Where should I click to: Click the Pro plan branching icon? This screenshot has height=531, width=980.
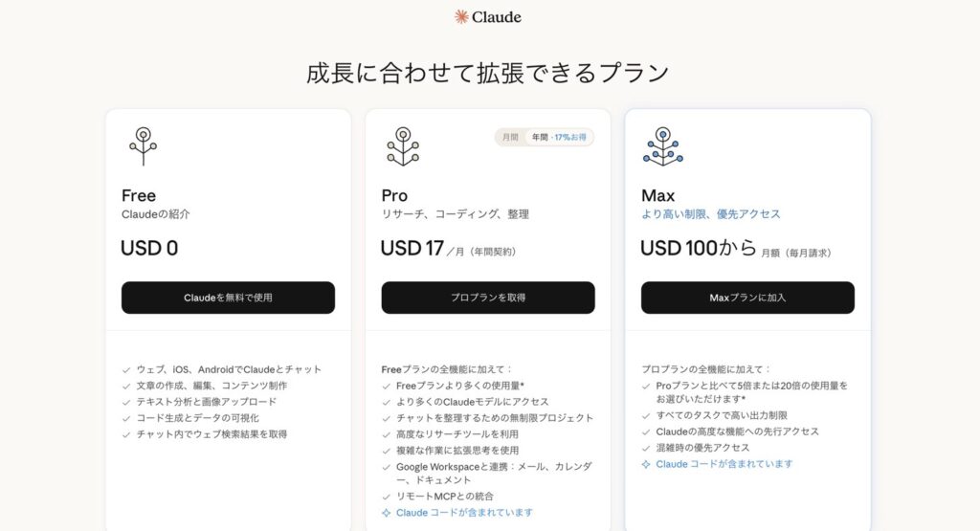pos(402,146)
